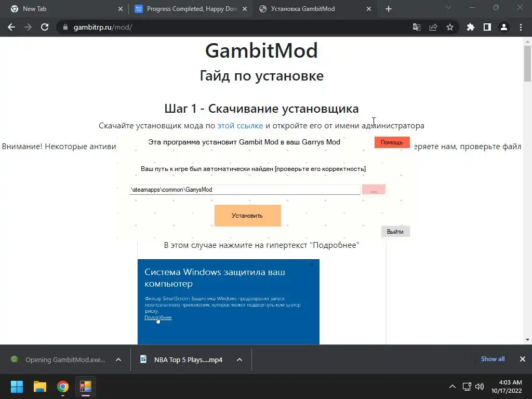Bookmark this page with the star

coord(449,27)
